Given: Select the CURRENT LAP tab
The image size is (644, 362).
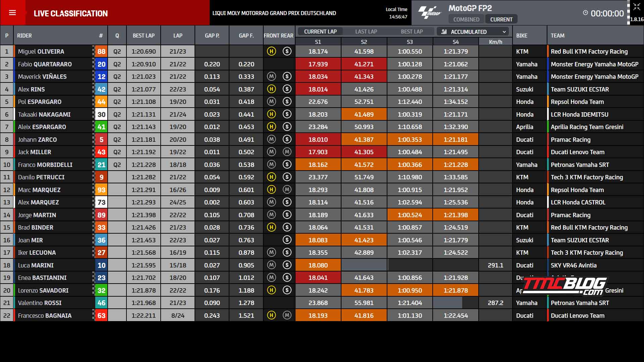Looking at the screenshot, I should (x=320, y=32).
